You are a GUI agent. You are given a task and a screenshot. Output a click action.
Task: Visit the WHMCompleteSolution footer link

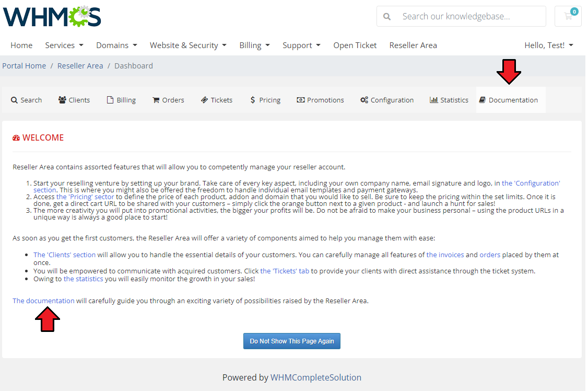(x=316, y=377)
